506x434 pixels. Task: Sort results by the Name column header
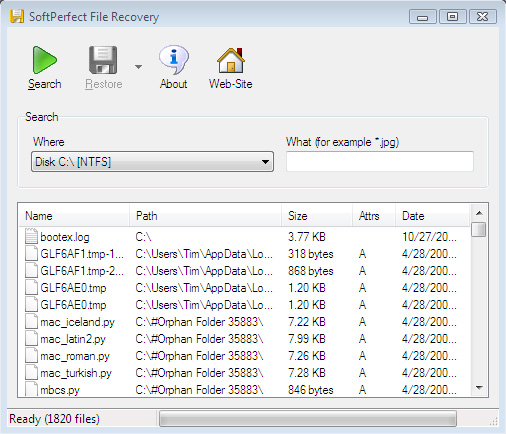74,216
